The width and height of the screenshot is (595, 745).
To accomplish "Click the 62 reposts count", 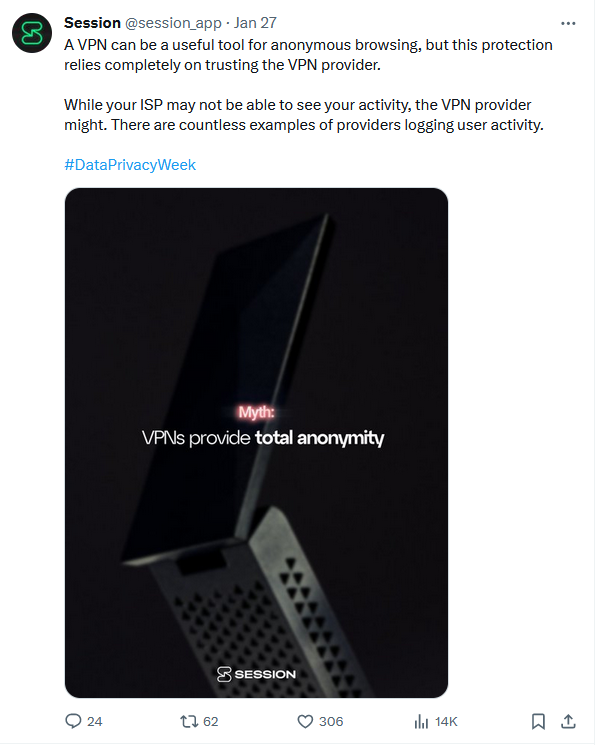I will coord(211,722).
